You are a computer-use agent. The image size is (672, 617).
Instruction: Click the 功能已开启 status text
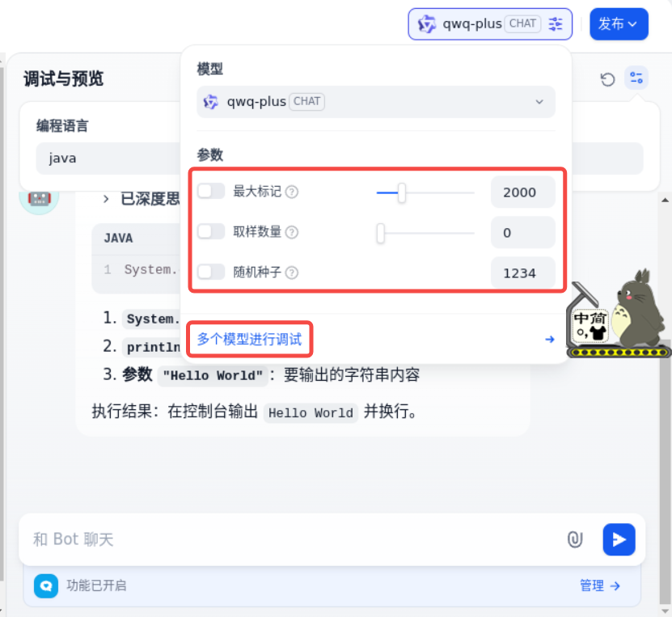96,585
